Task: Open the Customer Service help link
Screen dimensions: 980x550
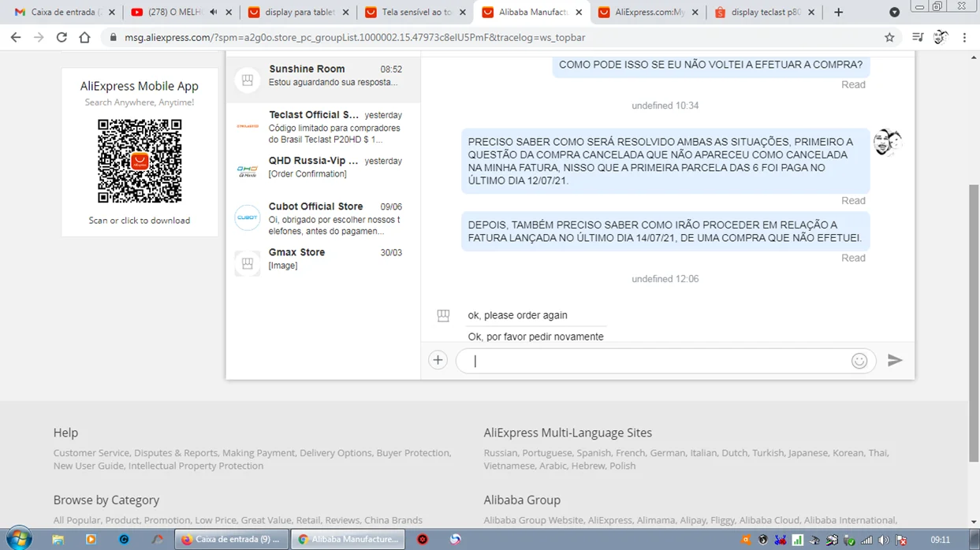Action: (91, 453)
